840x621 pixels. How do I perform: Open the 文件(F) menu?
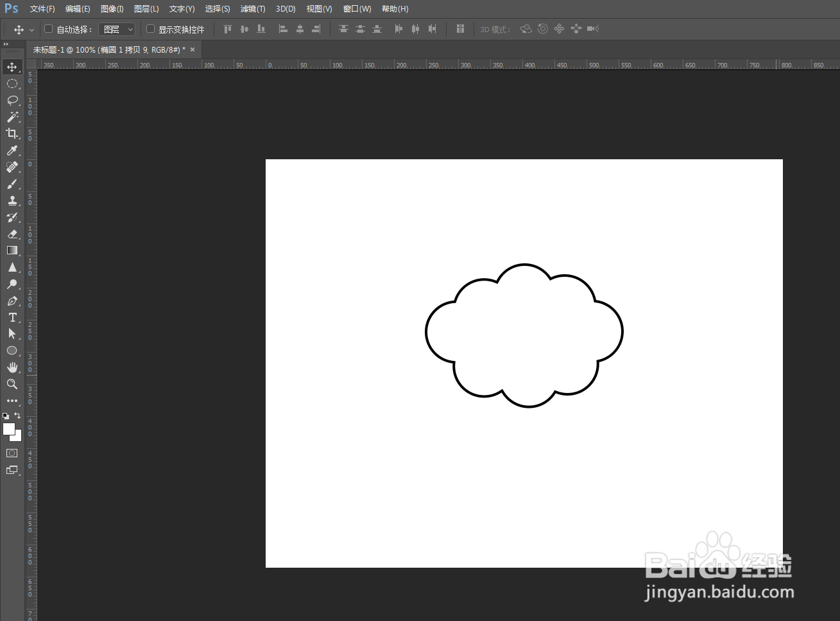click(42, 9)
